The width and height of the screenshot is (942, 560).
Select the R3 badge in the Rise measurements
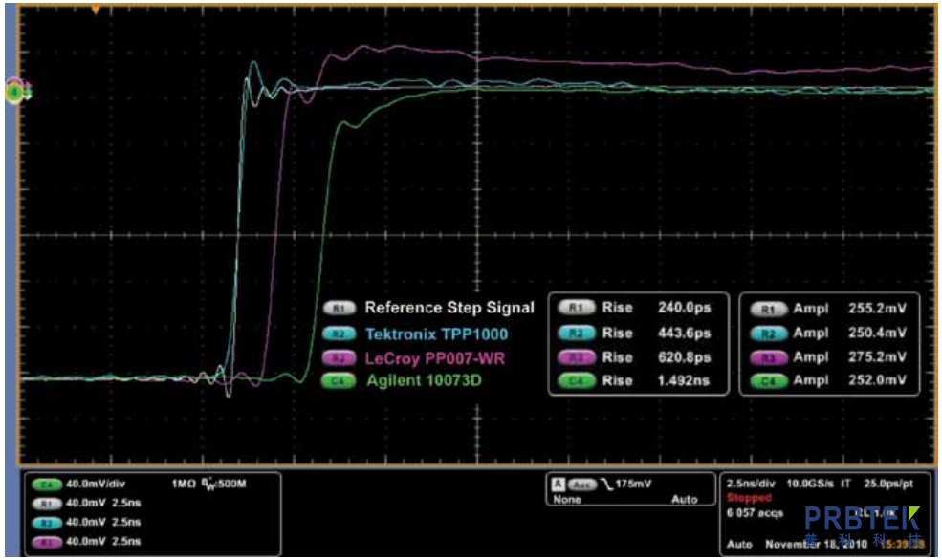pos(576,357)
